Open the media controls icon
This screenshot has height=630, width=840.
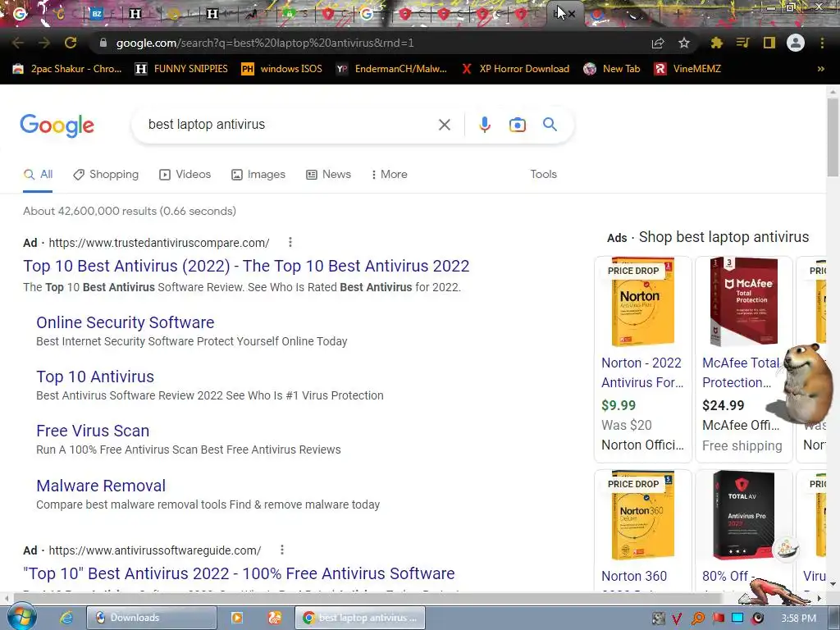742,43
